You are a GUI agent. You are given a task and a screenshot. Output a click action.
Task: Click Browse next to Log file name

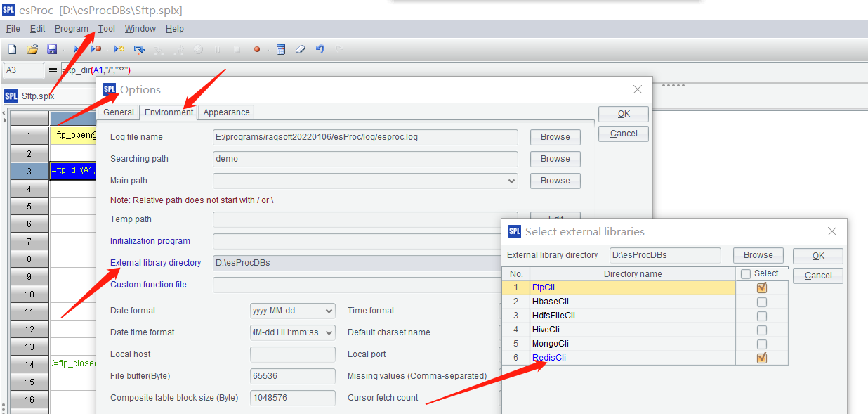[x=555, y=137]
